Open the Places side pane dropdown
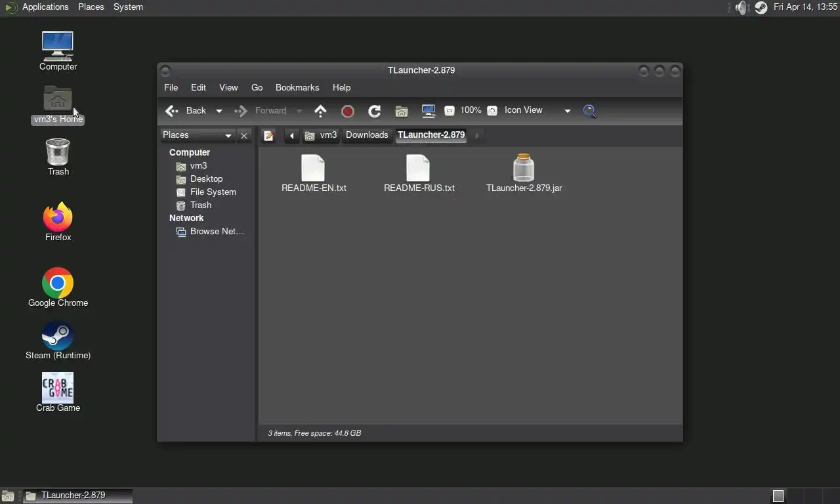 198,135
